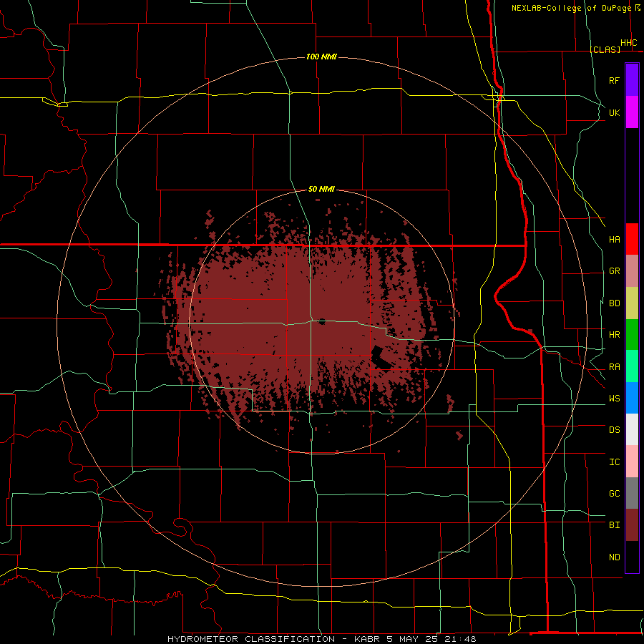This screenshot has width=644, height=644.
Task: Select the IC light pink legend swatch
Action: point(632,462)
